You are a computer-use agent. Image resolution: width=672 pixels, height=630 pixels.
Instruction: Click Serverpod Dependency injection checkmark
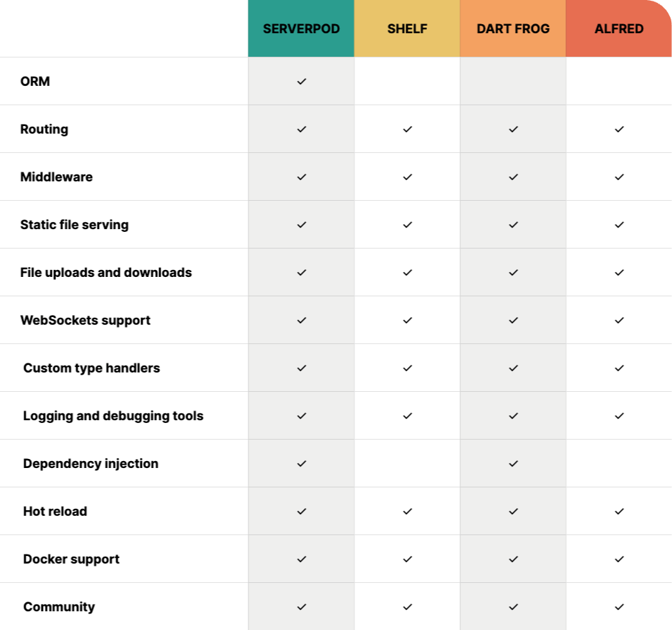301,464
